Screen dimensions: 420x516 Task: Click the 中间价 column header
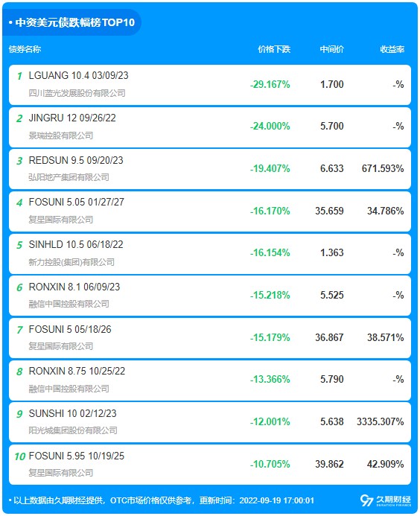[332, 49]
